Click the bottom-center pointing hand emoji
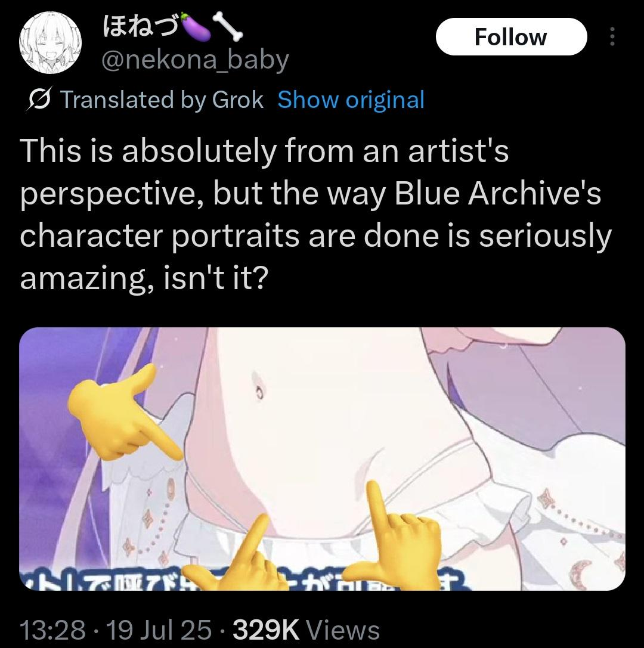This screenshot has width=644, height=648. click(235, 557)
